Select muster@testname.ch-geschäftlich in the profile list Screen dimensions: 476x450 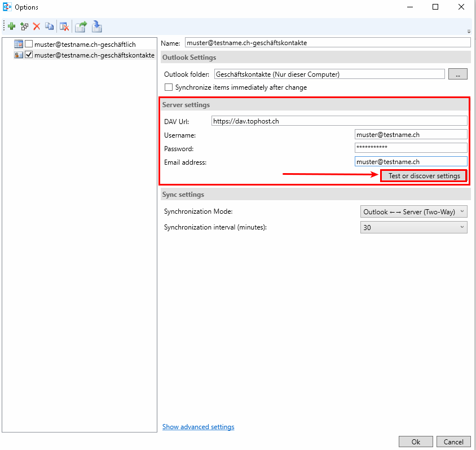[85, 44]
